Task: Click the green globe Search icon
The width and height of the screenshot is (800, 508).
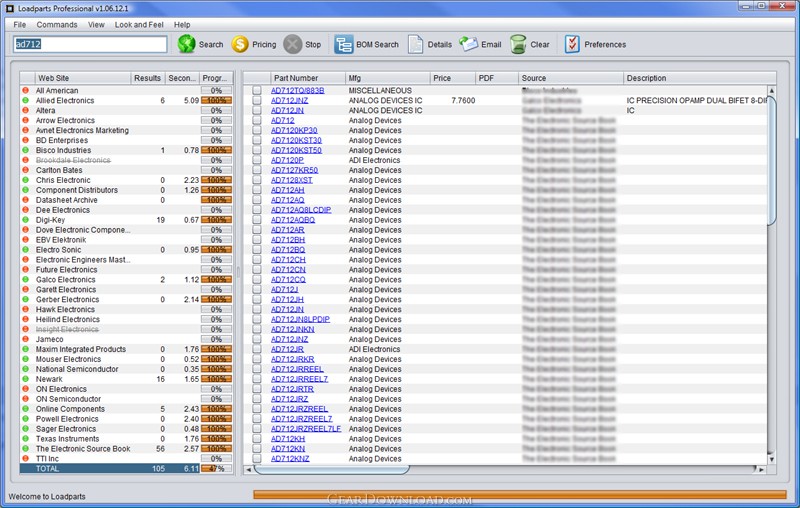Action: 187,44
